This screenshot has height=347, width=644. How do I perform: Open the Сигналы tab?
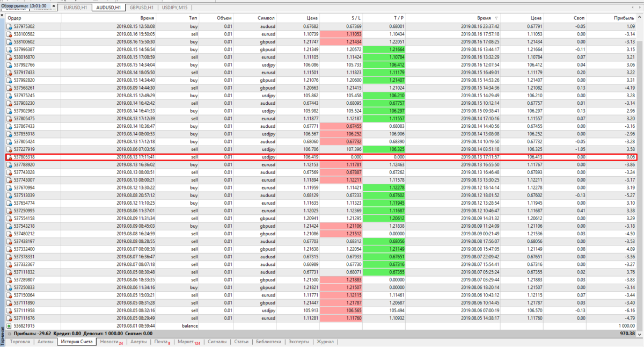(x=217, y=342)
